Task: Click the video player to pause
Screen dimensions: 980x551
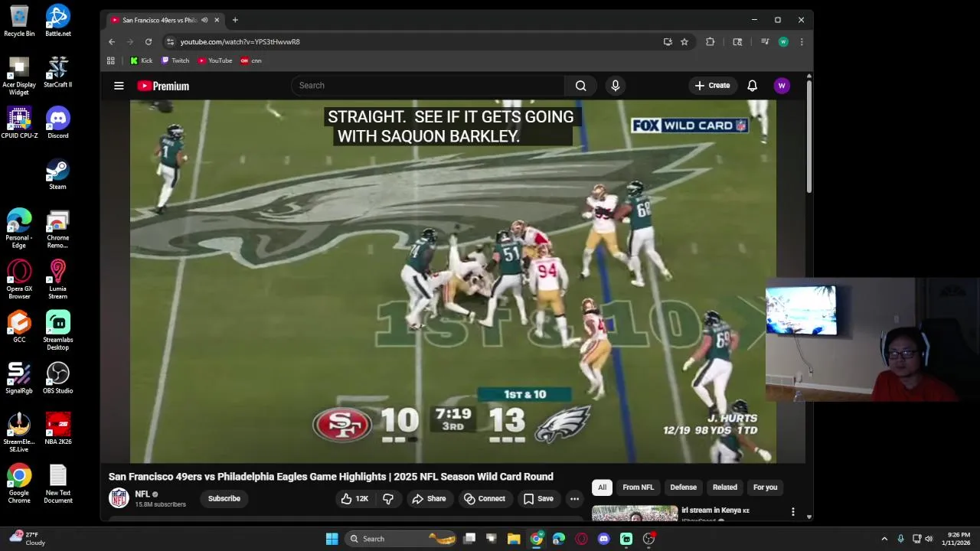Action: (x=452, y=282)
